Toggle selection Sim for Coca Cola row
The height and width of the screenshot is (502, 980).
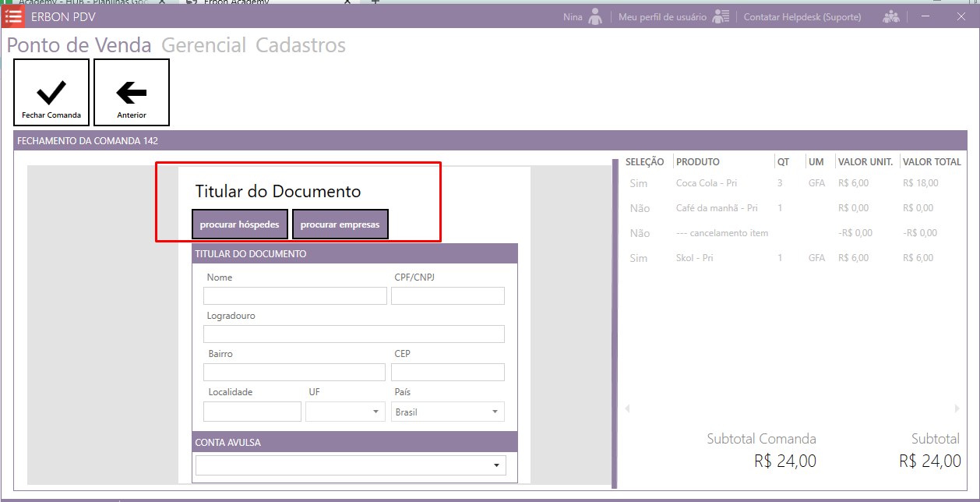point(638,183)
